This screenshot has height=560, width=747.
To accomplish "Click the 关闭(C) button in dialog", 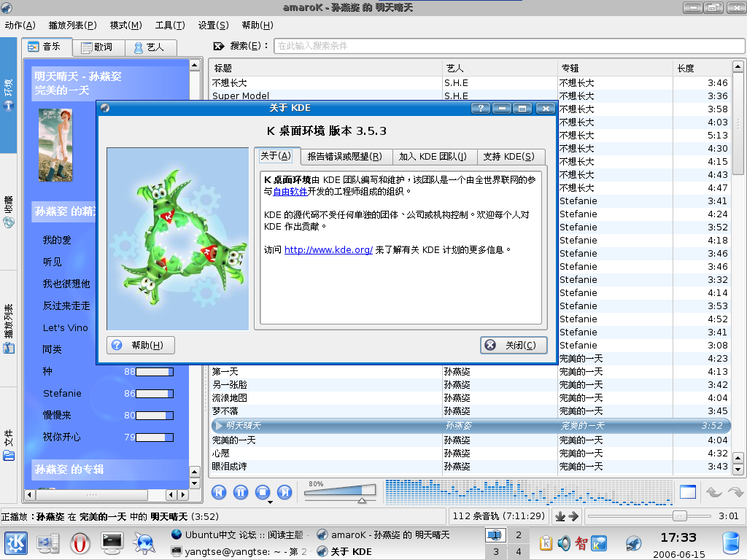I will [x=514, y=345].
